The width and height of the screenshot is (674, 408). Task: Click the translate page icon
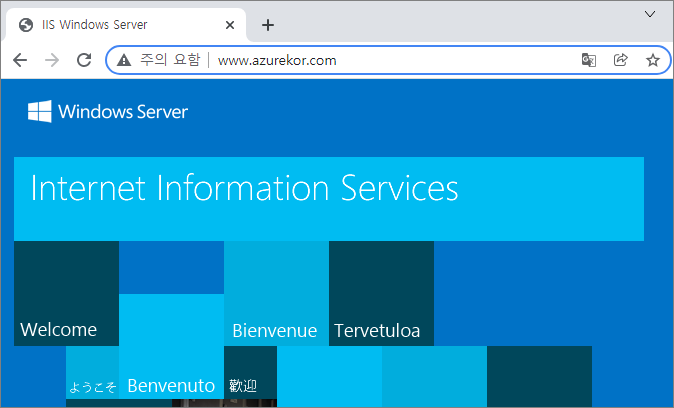588,60
